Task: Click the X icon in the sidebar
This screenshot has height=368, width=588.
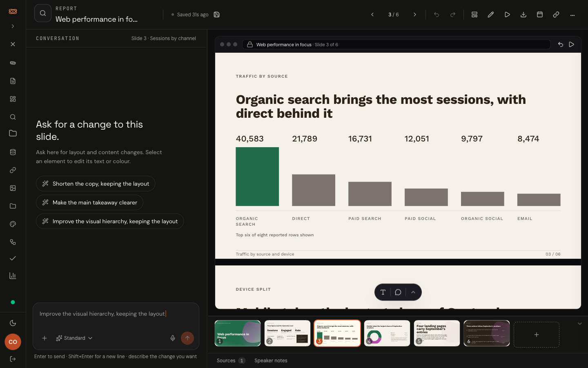Action: [13, 44]
